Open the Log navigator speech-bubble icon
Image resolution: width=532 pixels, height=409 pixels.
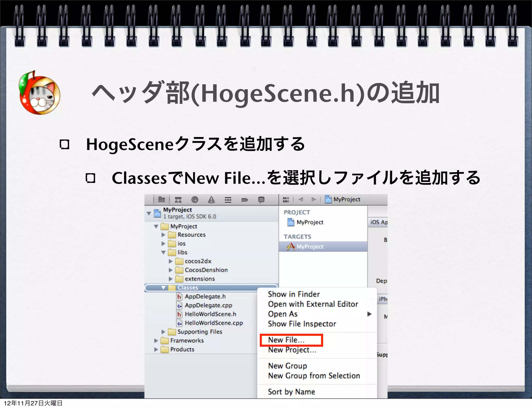261,200
